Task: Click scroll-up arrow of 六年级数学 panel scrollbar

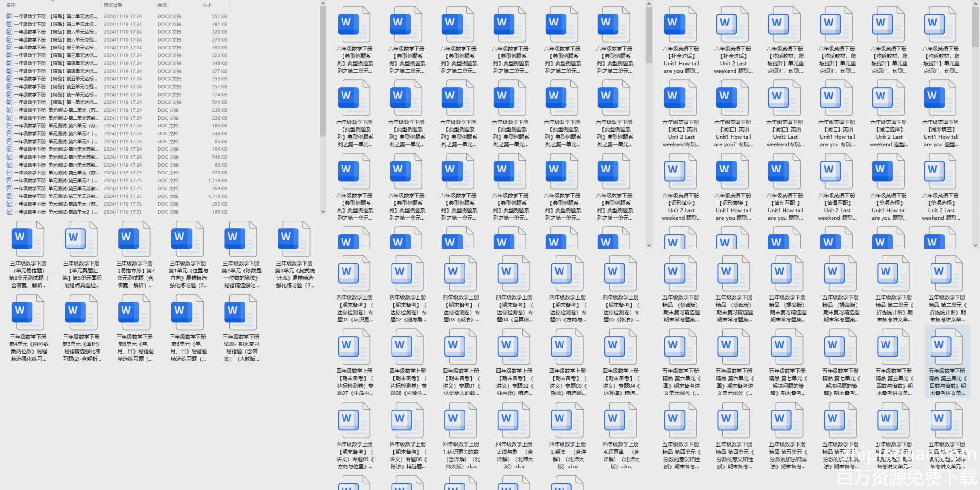Action: pos(649,4)
